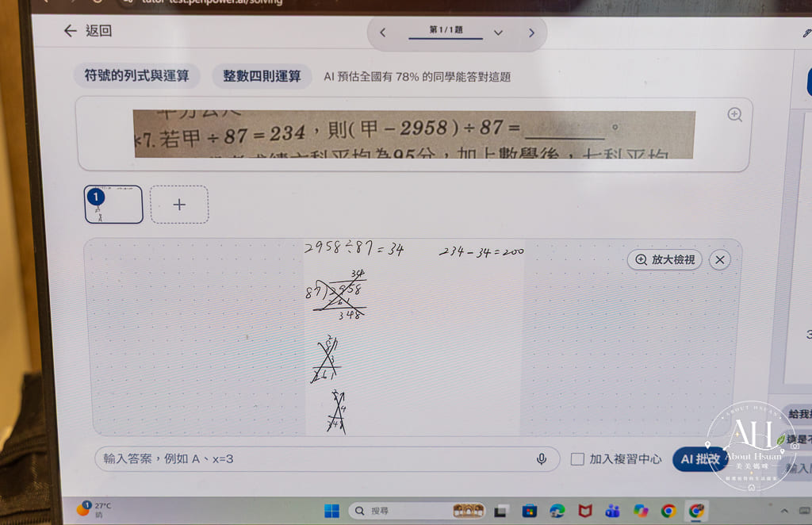Image resolution: width=812 pixels, height=525 pixels.
Task: Open the 第1/1題 question dropdown
Action: coord(498,33)
